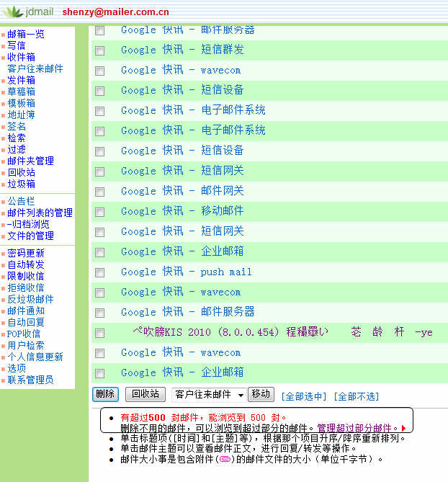
Task: Open the 收件箱 folder
Action: [21, 57]
